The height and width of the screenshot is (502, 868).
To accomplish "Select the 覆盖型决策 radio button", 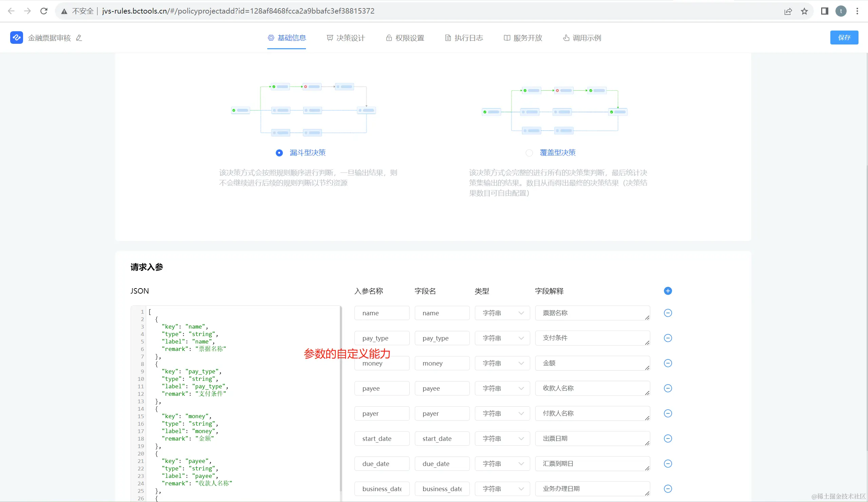I will click(x=529, y=153).
